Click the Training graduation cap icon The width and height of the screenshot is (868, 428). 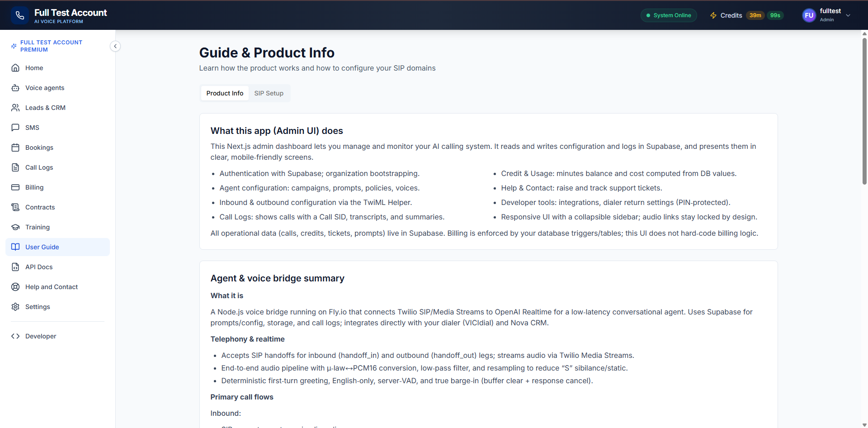(x=15, y=227)
